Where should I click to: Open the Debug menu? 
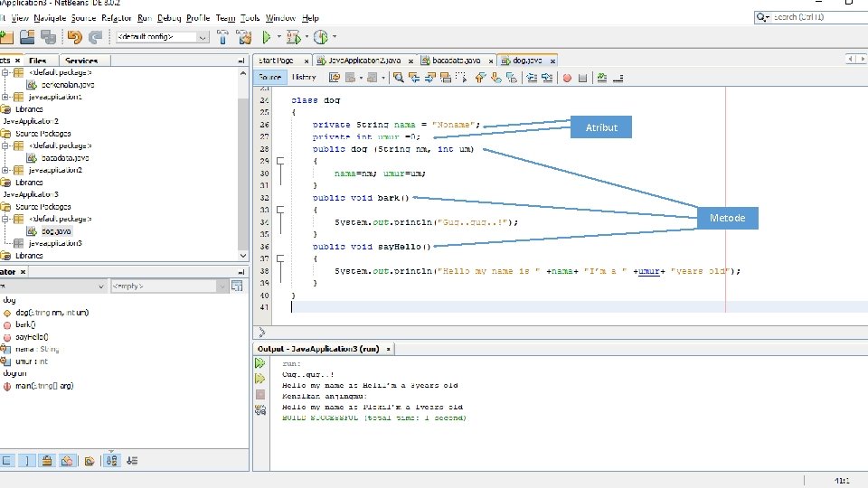(169, 18)
